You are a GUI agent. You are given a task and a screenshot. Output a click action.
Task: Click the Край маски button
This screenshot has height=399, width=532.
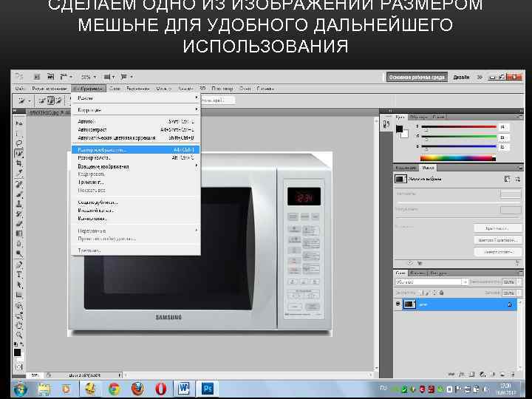(x=497, y=228)
